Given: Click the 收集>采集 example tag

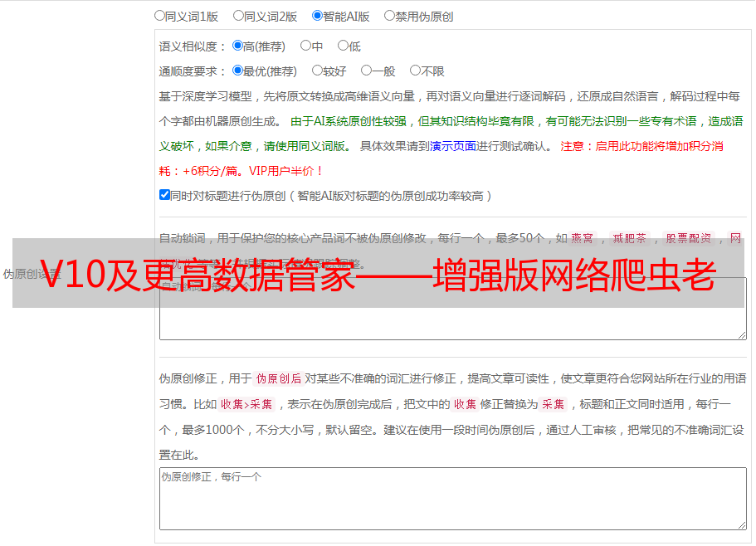Looking at the screenshot, I should (246, 404).
